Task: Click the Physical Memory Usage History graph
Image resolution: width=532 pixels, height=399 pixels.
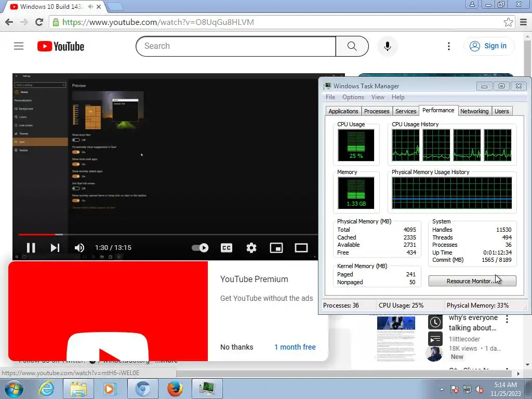Action: tap(451, 193)
